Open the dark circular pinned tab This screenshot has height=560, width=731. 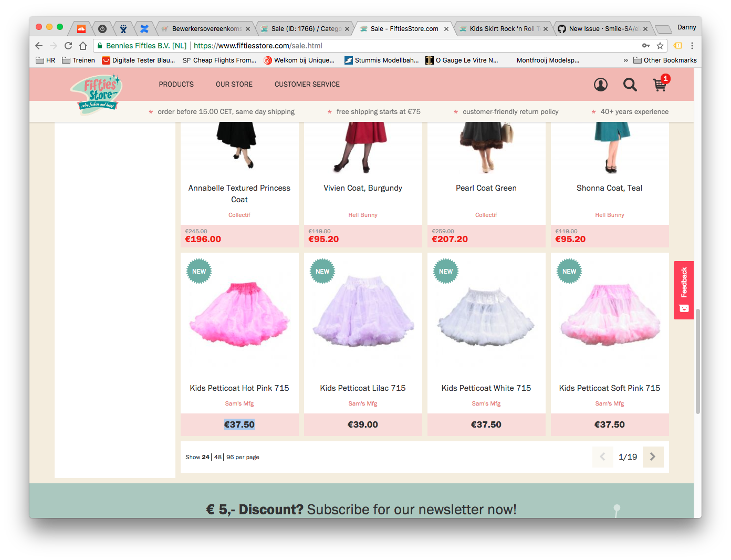(x=102, y=29)
